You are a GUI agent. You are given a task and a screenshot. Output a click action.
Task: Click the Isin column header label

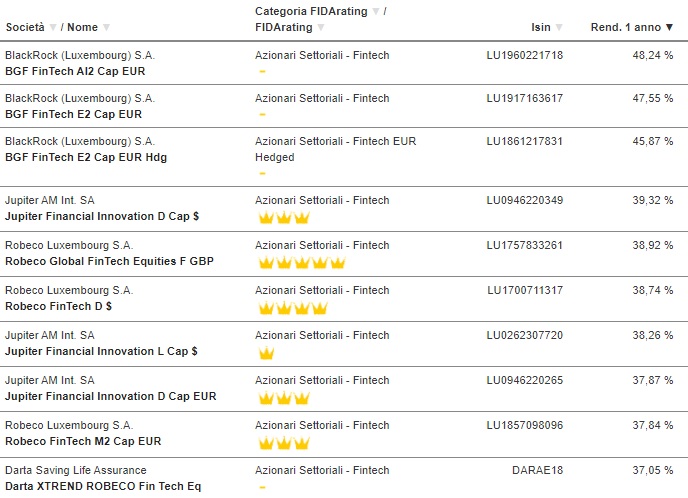tap(541, 27)
